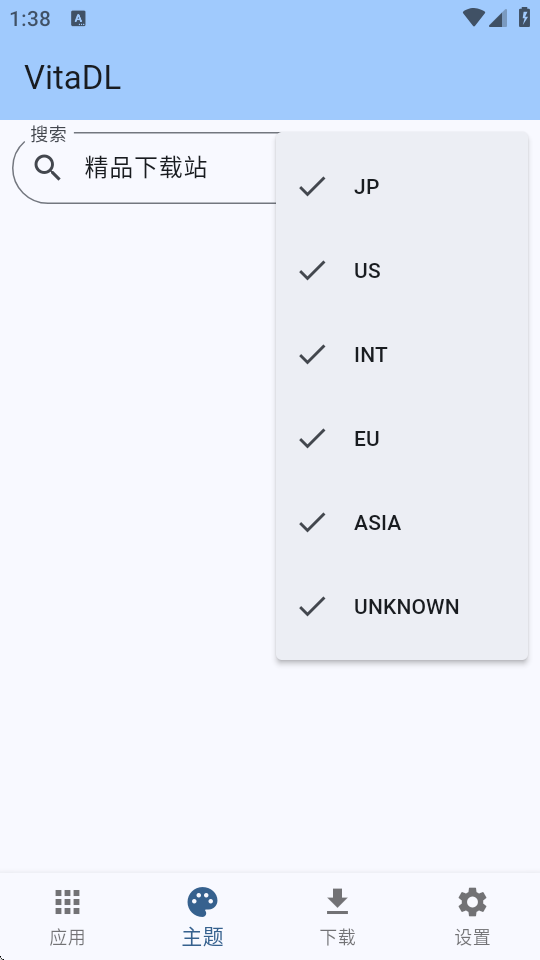Open the 应用 apps grid icon
The width and height of the screenshot is (540, 960).
[67, 902]
